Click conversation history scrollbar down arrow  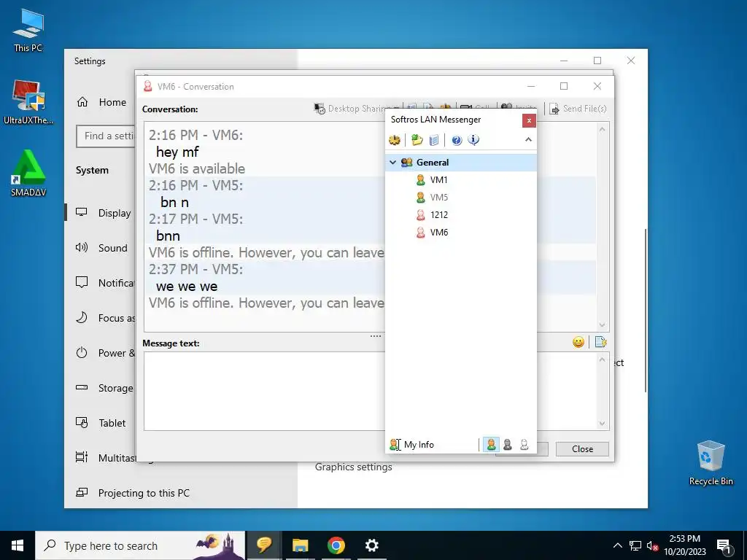point(602,324)
